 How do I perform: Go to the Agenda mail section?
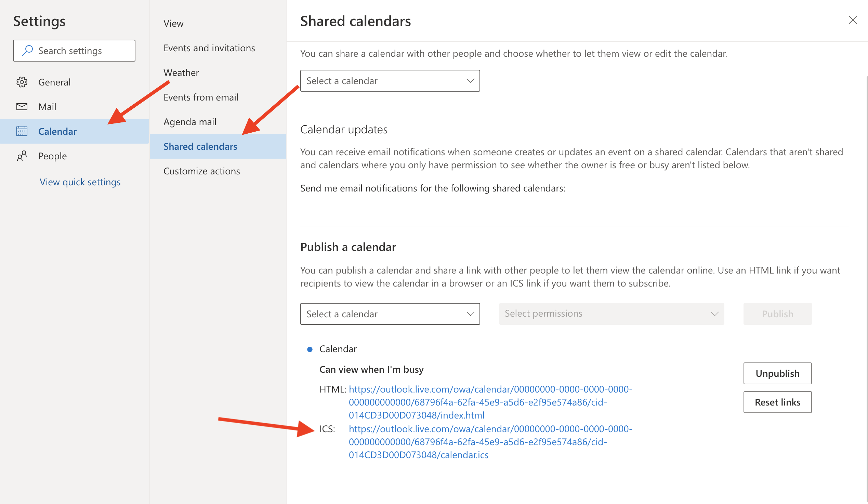click(x=190, y=121)
